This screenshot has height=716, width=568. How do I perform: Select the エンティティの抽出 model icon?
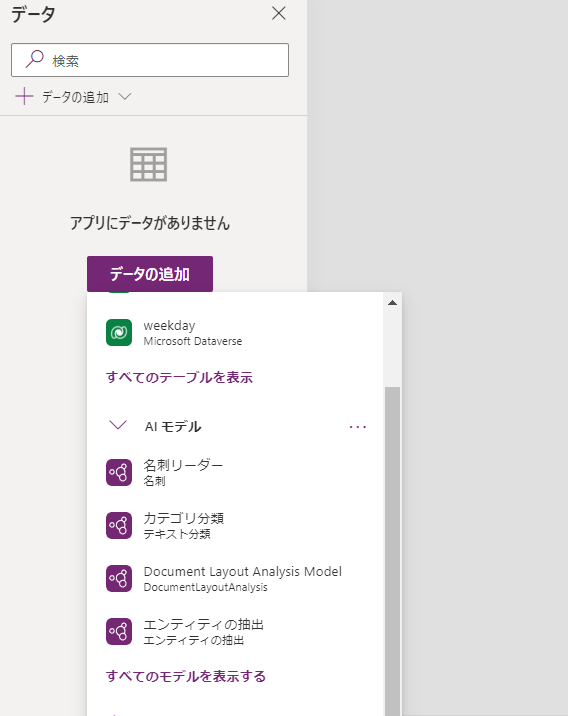tap(119, 631)
